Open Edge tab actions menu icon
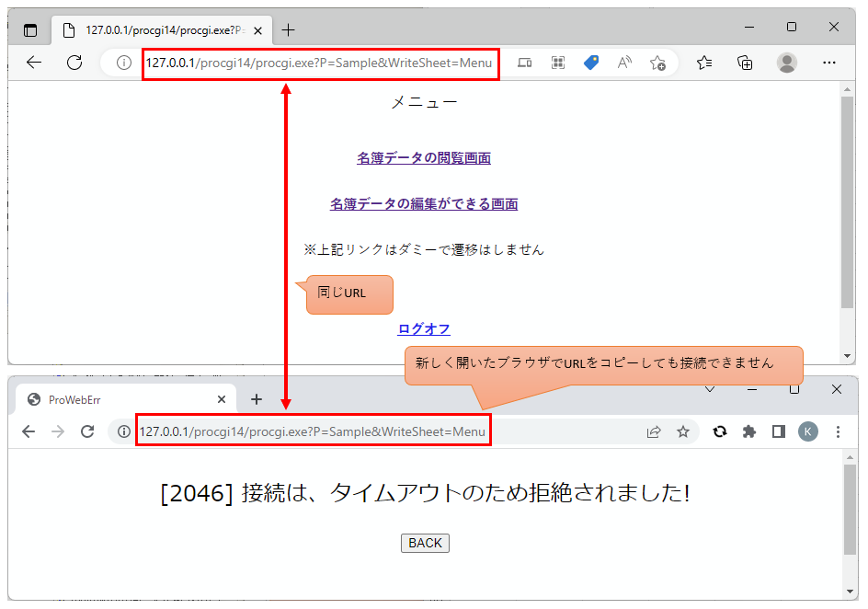Viewport: 868px width, 609px height. (30, 30)
